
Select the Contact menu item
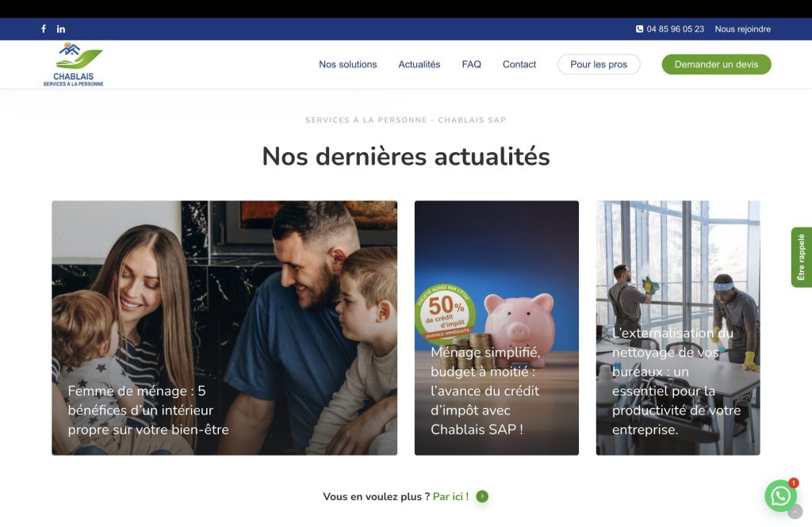click(x=519, y=64)
